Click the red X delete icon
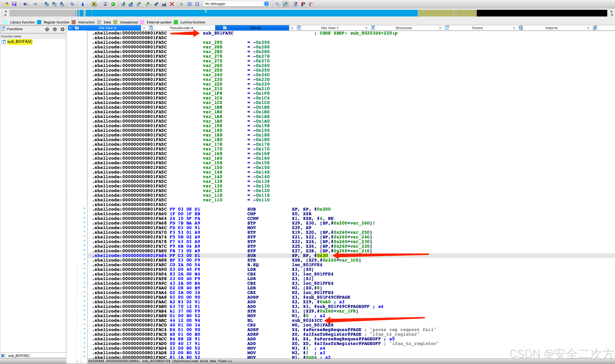This screenshot has width=615, height=364. pos(172,4)
